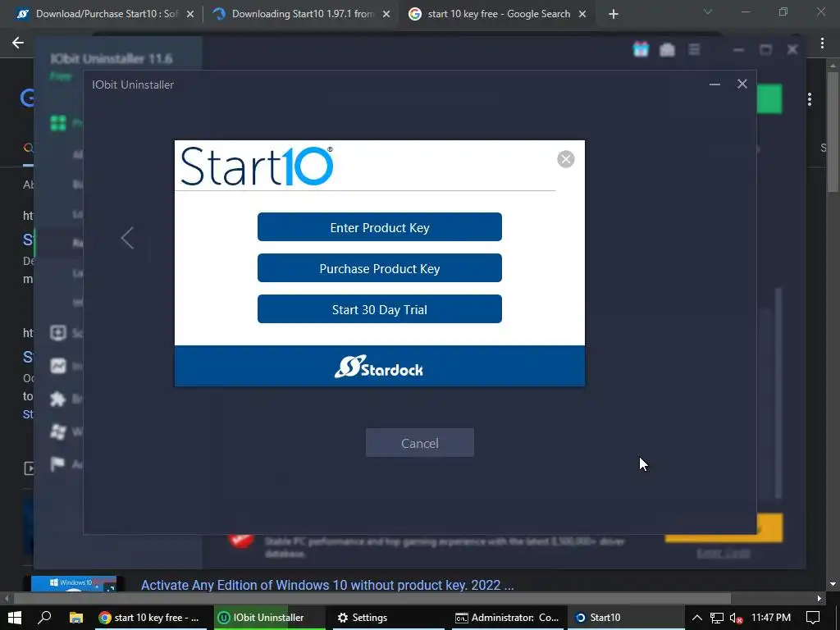
Task: Switch to IObit Uninstaller taskbar item
Action: click(x=269, y=618)
